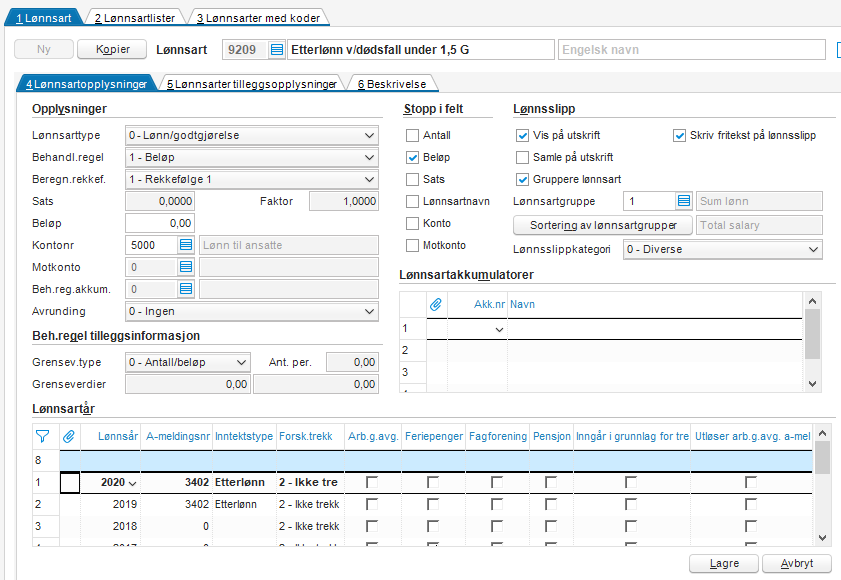Select the 4 Lønnsartopplysninger tab
Screen dimensions: 841x580
pyautogui.click(x=86, y=84)
